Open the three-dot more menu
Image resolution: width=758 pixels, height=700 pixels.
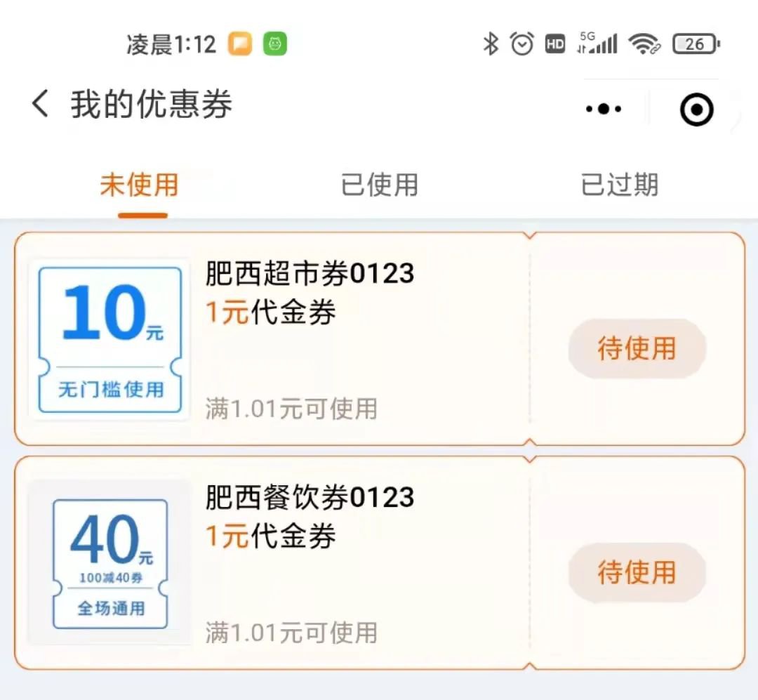pos(604,109)
